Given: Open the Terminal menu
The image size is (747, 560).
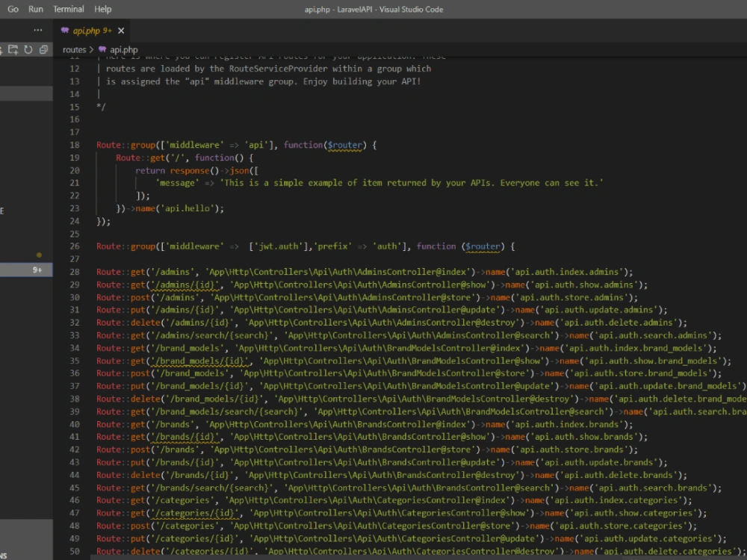Looking at the screenshot, I should [68, 9].
